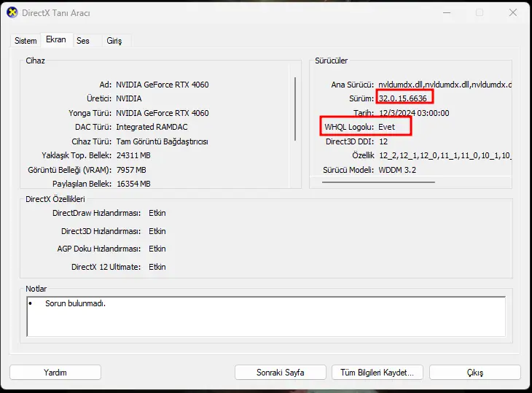Close the DirectX Tanı Aracı window
This screenshot has width=532, height=393.
[x=512, y=13]
